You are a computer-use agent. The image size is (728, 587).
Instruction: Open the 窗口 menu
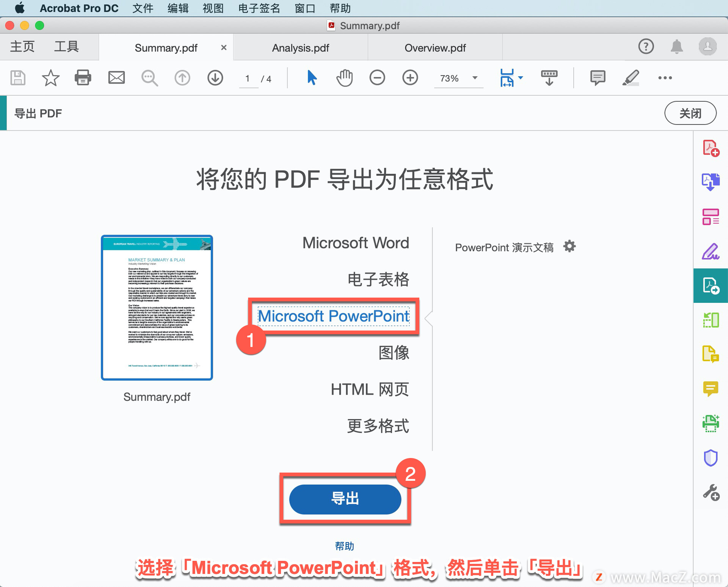coord(305,8)
